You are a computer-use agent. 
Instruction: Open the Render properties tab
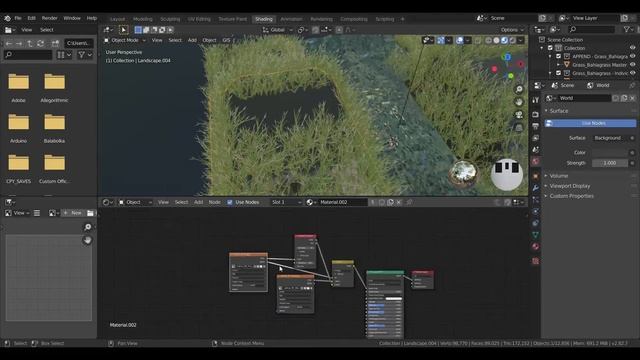[535, 115]
